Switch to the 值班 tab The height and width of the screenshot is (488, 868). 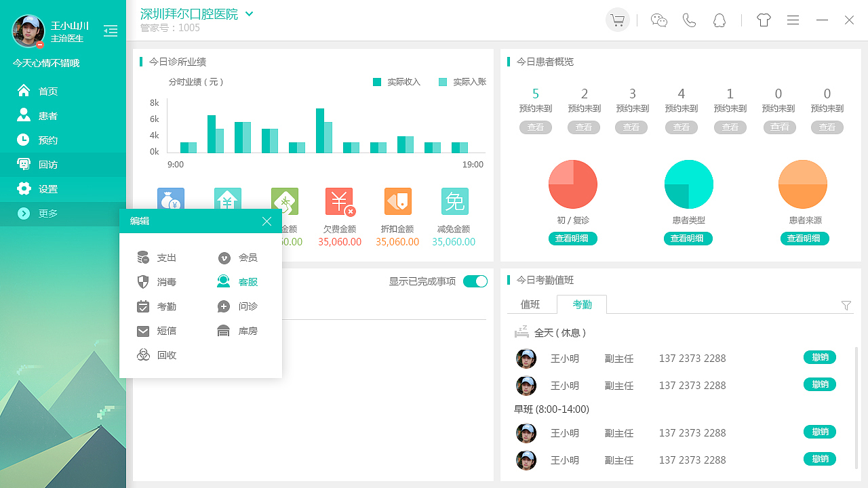click(x=530, y=305)
